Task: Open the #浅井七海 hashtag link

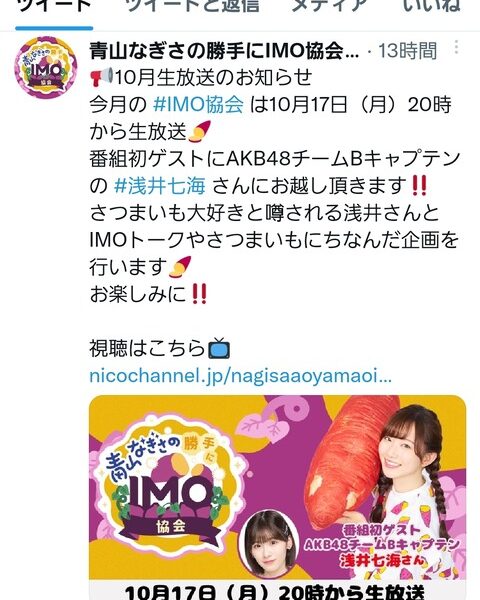Action: [160, 186]
